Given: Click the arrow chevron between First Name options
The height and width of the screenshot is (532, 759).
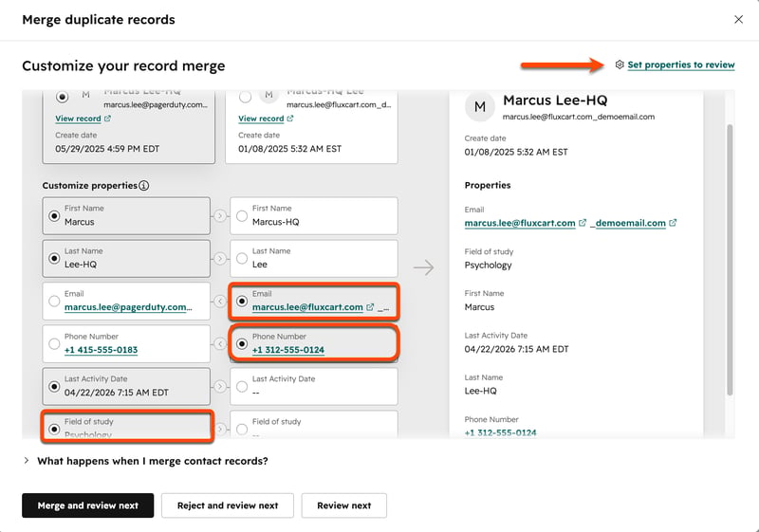Looking at the screenshot, I should click(x=220, y=215).
